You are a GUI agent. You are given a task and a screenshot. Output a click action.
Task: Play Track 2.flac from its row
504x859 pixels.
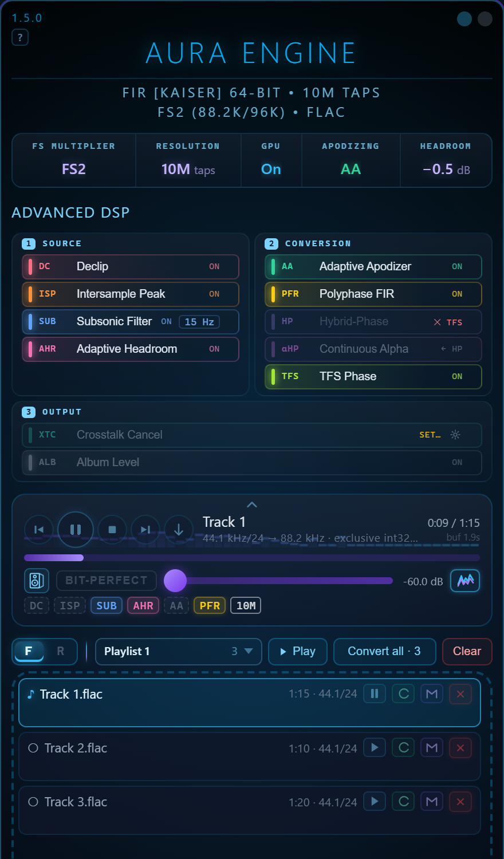tap(375, 747)
